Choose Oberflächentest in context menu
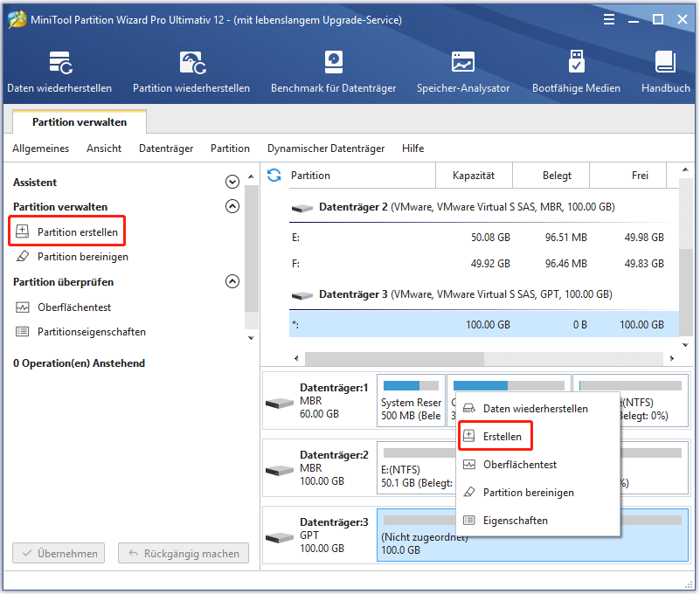Screen dimensions: 700x594 tap(539, 465)
